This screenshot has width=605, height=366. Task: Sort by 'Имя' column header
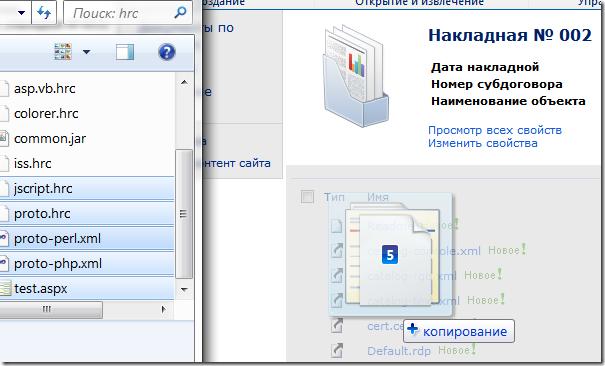[x=378, y=197]
